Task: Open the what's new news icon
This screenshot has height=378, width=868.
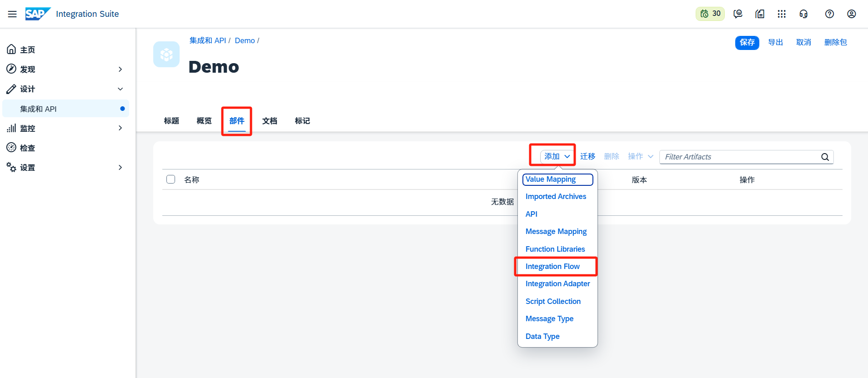Action: click(x=760, y=14)
